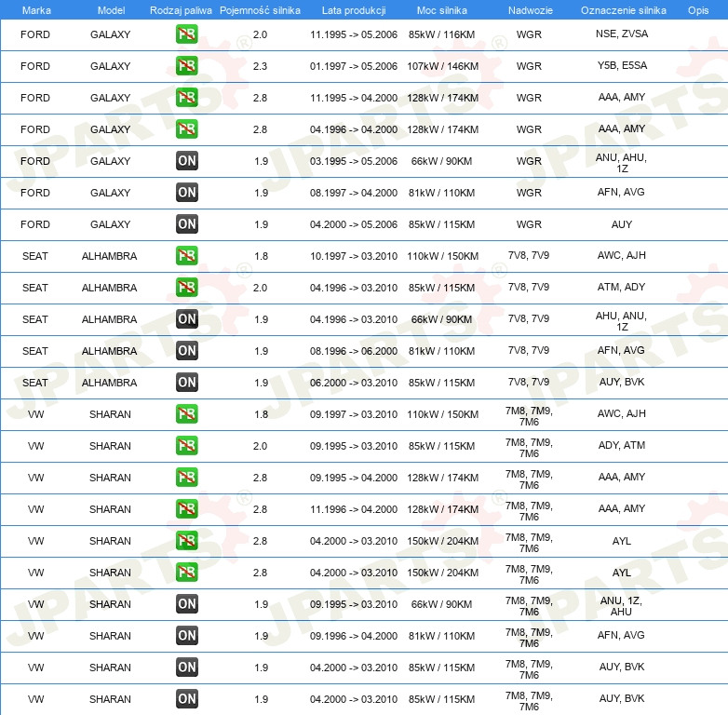Click diesel ON icon for Alhambra AUY, BVK
The height and width of the screenshot is (715, 728).
[x=186, y=382]
